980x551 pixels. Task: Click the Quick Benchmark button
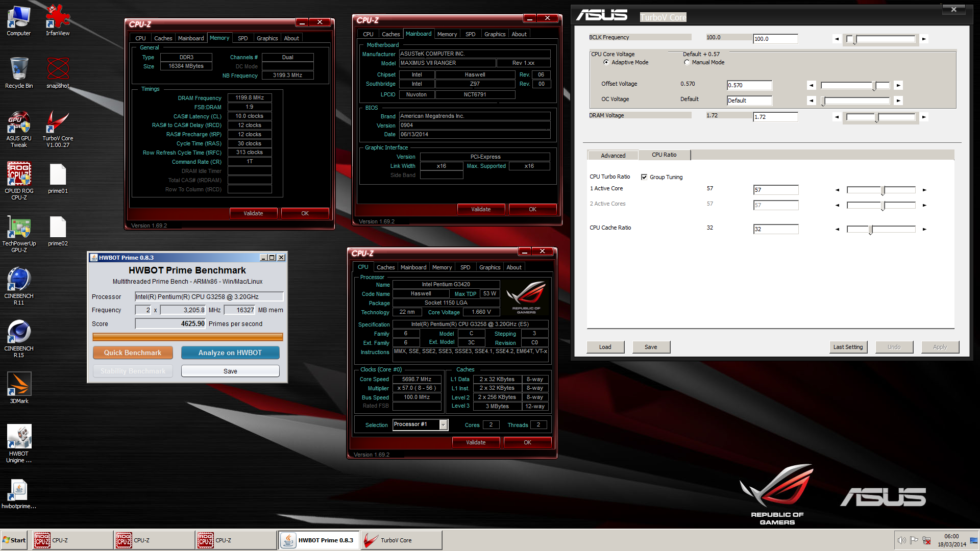coord(133,353)
